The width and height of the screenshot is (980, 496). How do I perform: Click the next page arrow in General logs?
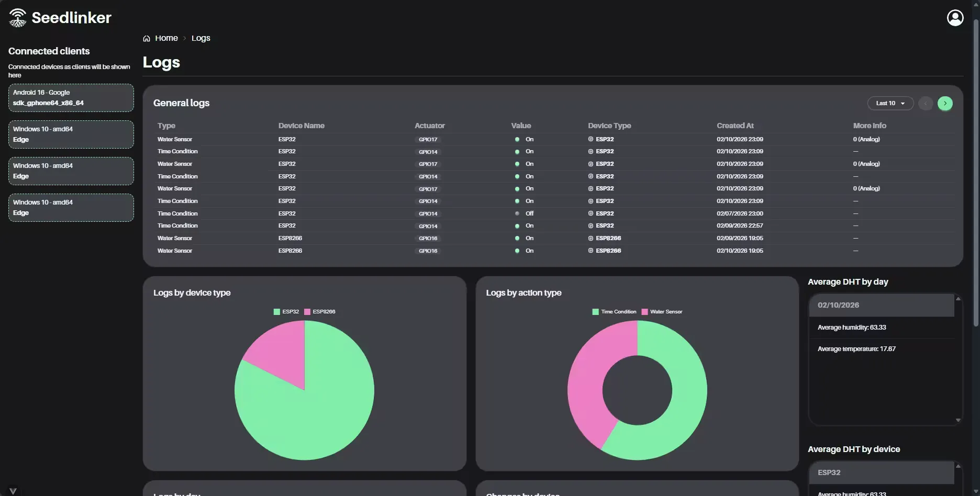[945, 103]
